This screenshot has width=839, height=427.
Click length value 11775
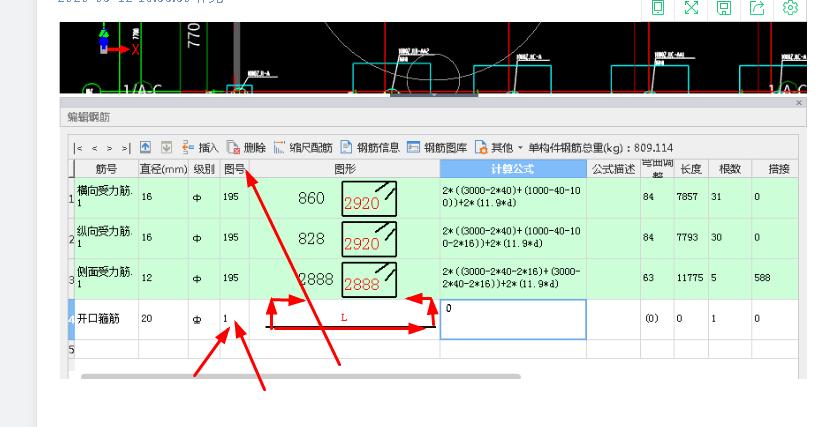(x=690, y=278)
